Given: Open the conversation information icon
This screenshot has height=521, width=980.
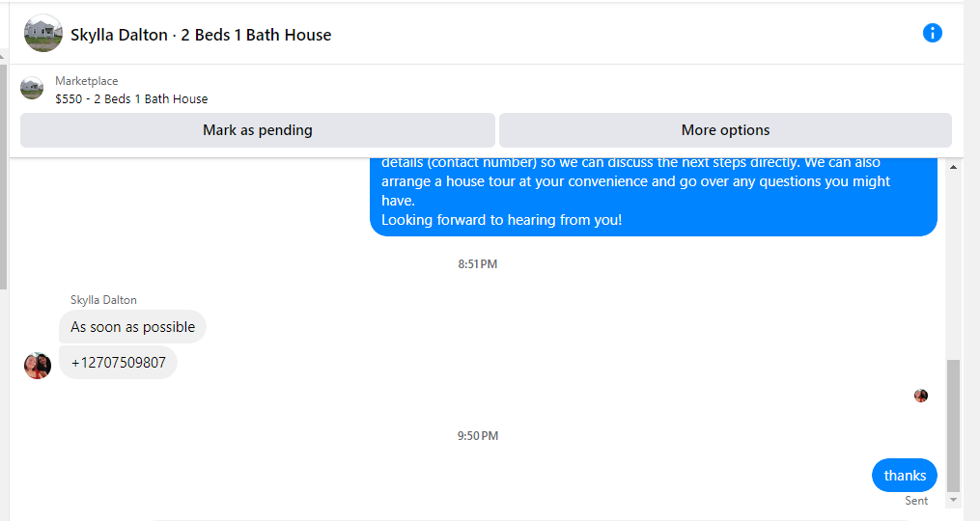Looking at the screenshot, I should pos(932,33).
